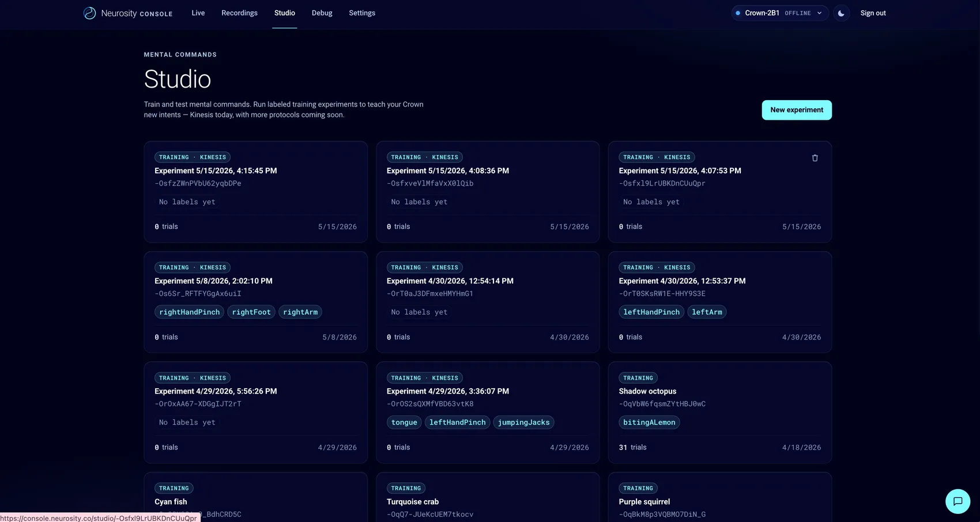Select the Studio tab
Screen dimensions: 980x522
[x=285, y=13]
